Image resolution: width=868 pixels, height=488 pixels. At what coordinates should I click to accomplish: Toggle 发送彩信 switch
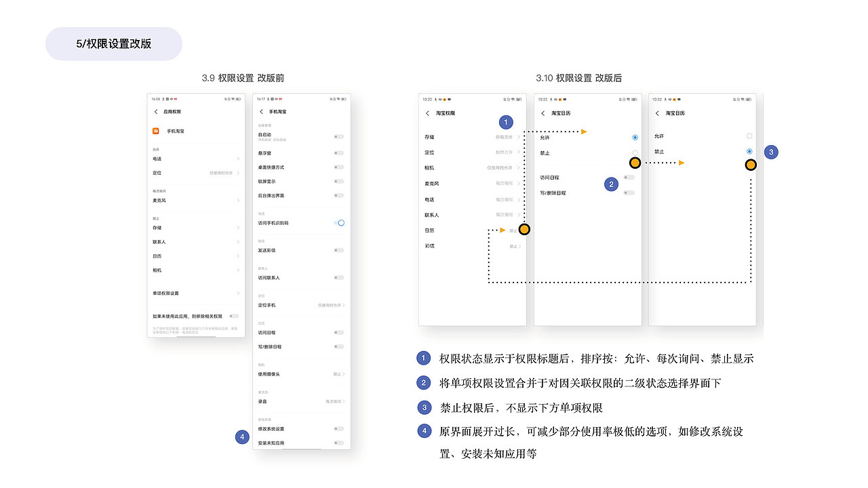click(x=339, y=250)
